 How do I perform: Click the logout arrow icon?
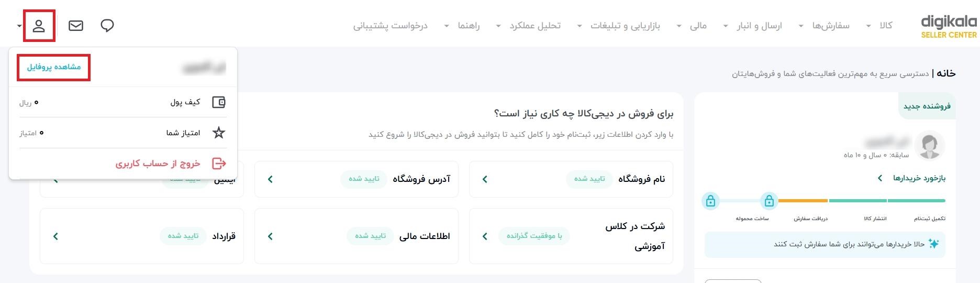tap(219, 164)
